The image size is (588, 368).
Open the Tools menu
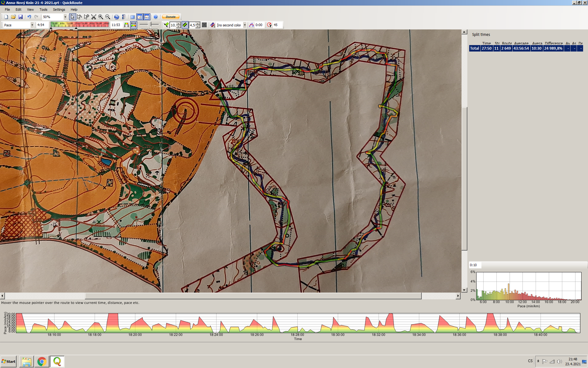click(43, 10)
